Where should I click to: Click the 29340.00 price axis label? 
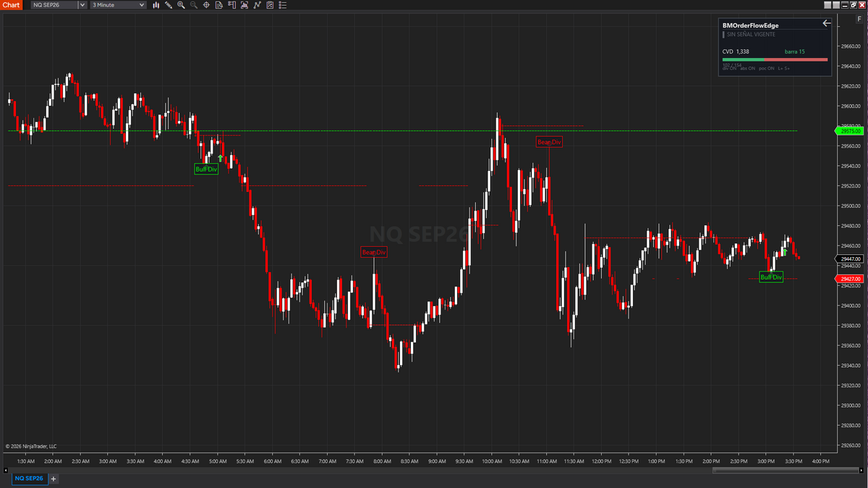851,365
